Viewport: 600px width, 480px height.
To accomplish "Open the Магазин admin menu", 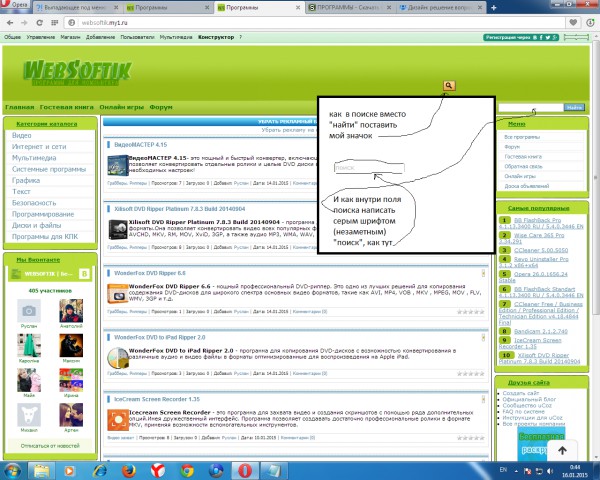I will pos(70,37).
